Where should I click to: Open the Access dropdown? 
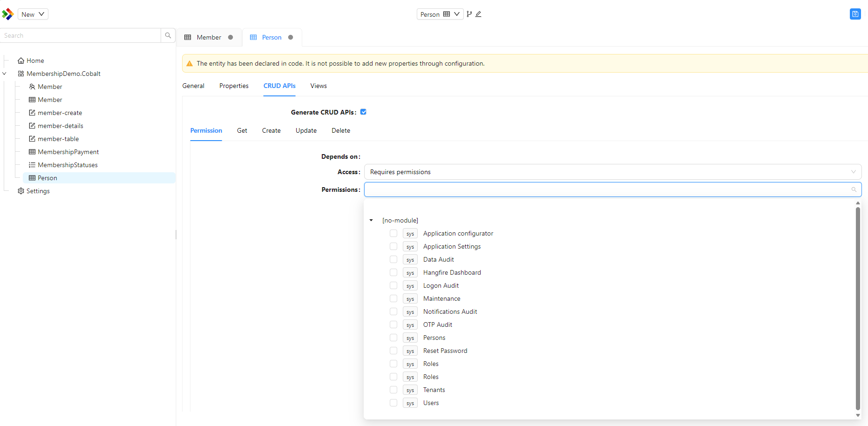click(x=613, y=172)
